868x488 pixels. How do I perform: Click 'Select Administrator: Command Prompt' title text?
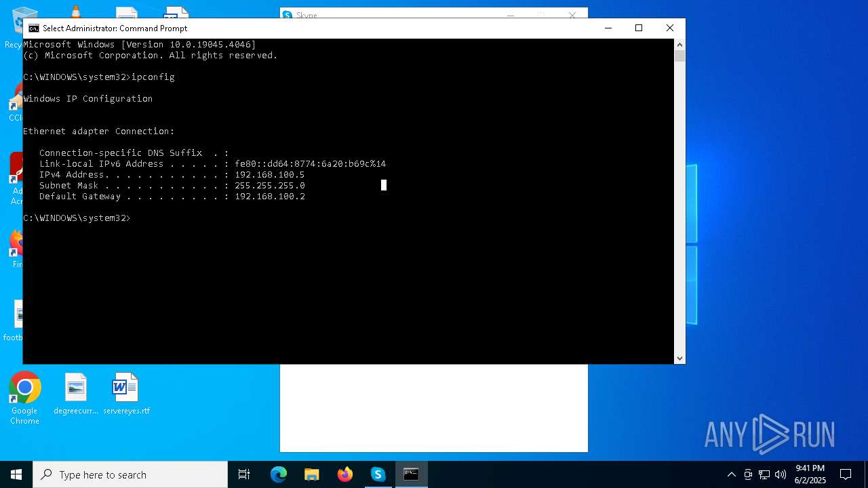(x=115, y=28)
